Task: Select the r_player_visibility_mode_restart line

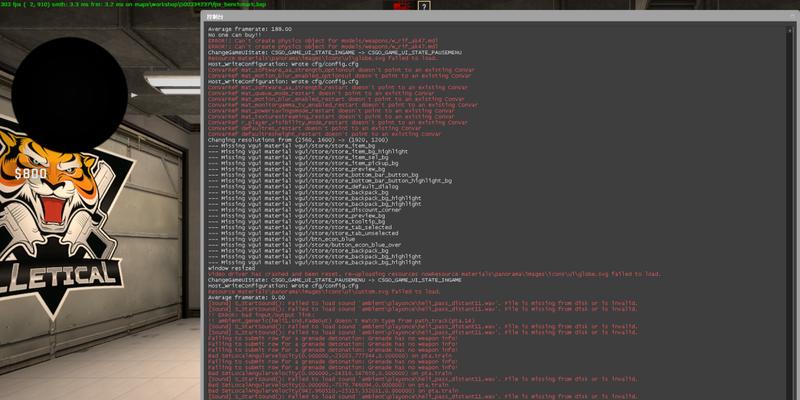Action: (x=338, y=122)
